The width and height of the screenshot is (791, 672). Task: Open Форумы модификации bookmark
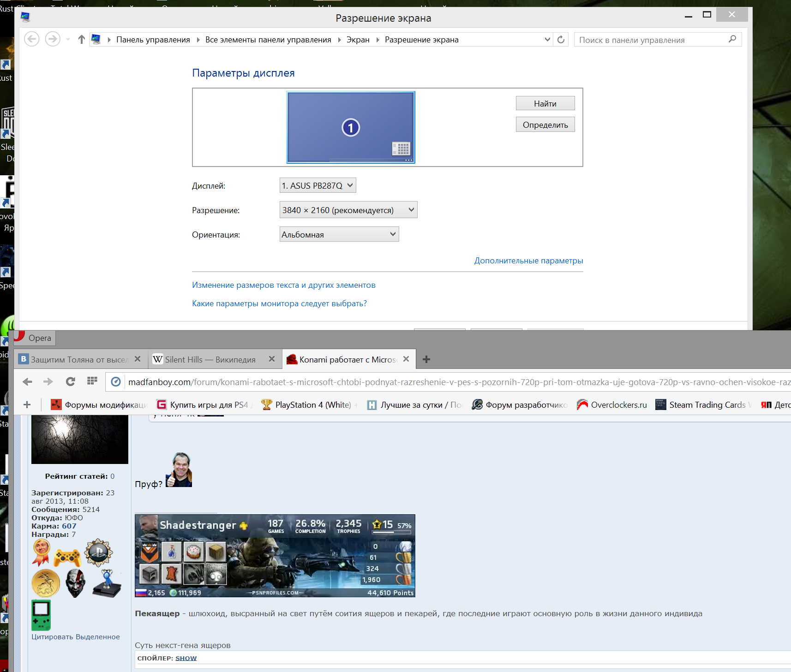[x=99, y=404]
